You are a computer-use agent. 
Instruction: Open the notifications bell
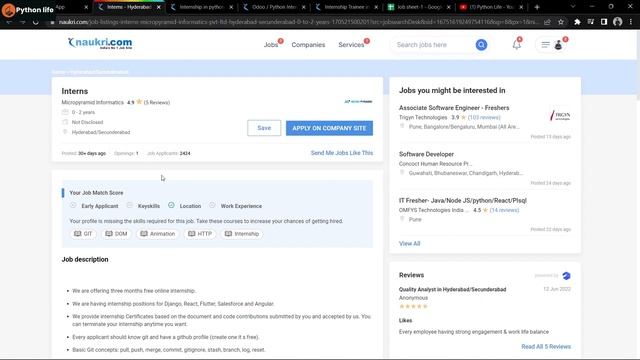(517, 45)
